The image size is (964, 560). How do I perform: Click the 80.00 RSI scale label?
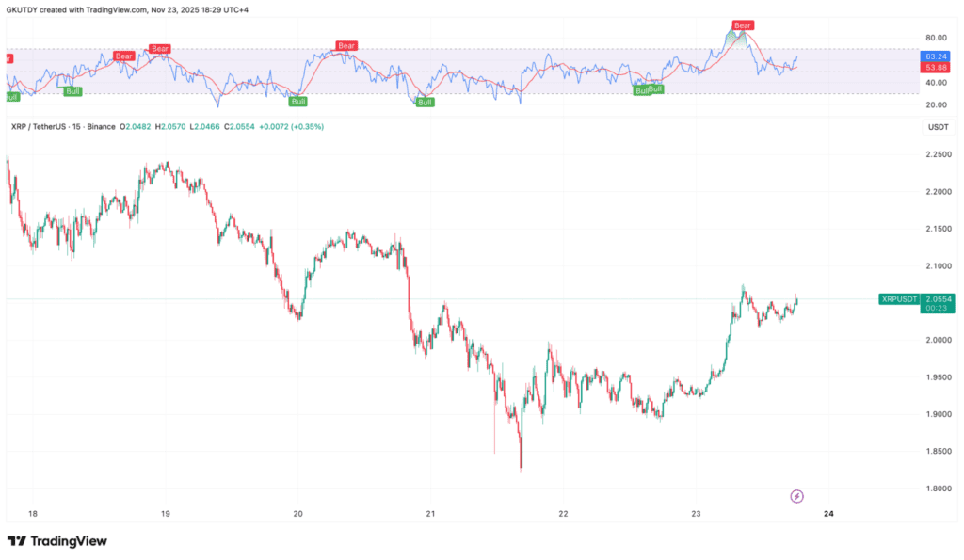point(936,38)
